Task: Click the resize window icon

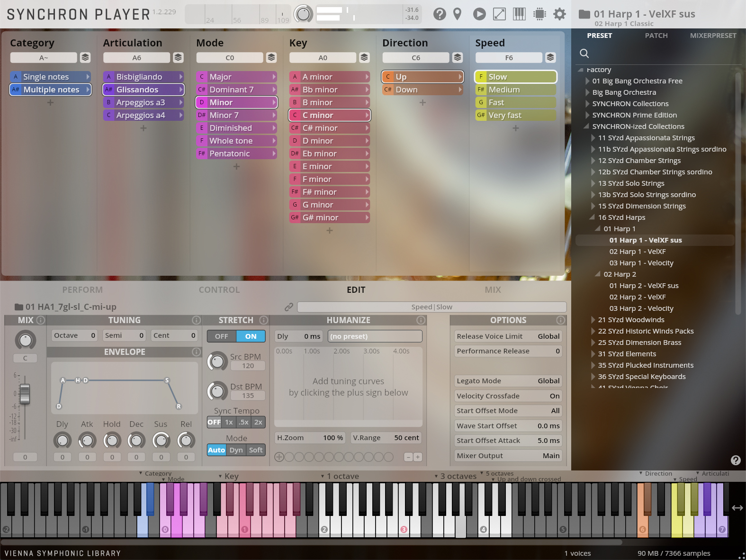Action: pos(499,14)
